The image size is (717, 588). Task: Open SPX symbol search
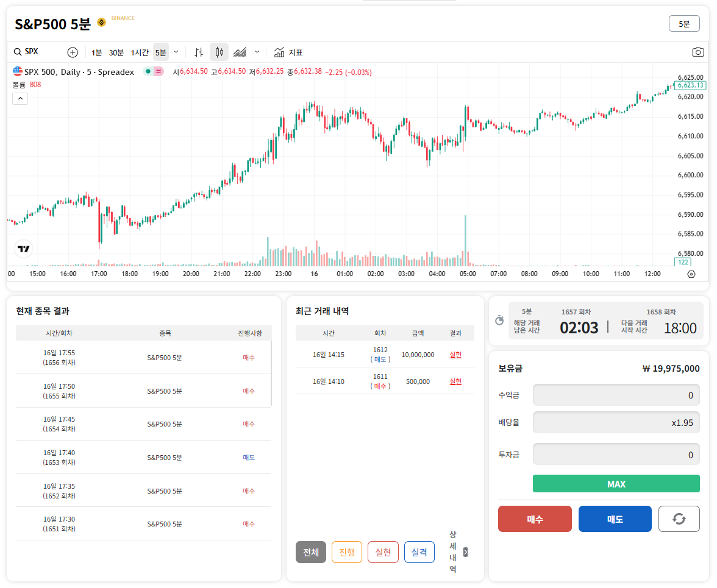[27, 52]
